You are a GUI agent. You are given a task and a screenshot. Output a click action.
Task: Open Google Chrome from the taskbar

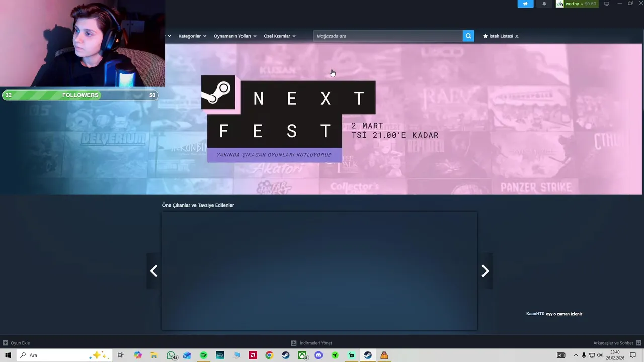pyautogui.click(x=269, y=355)
